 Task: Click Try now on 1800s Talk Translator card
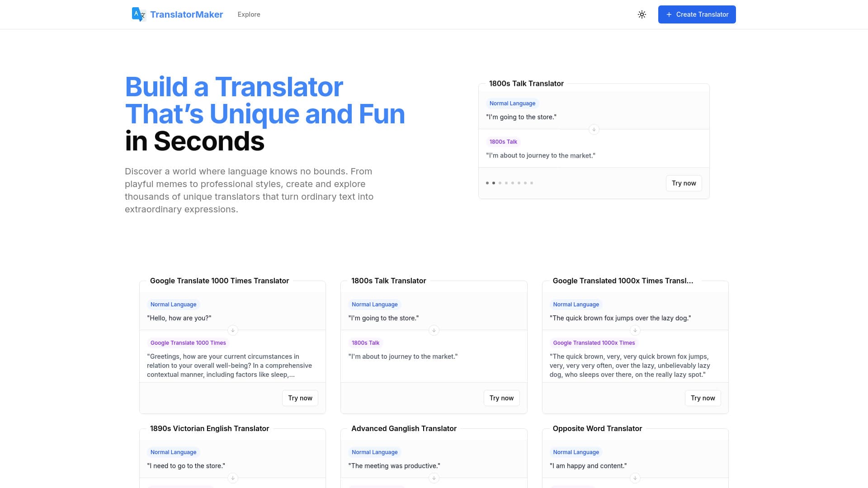tap(501, 398)
